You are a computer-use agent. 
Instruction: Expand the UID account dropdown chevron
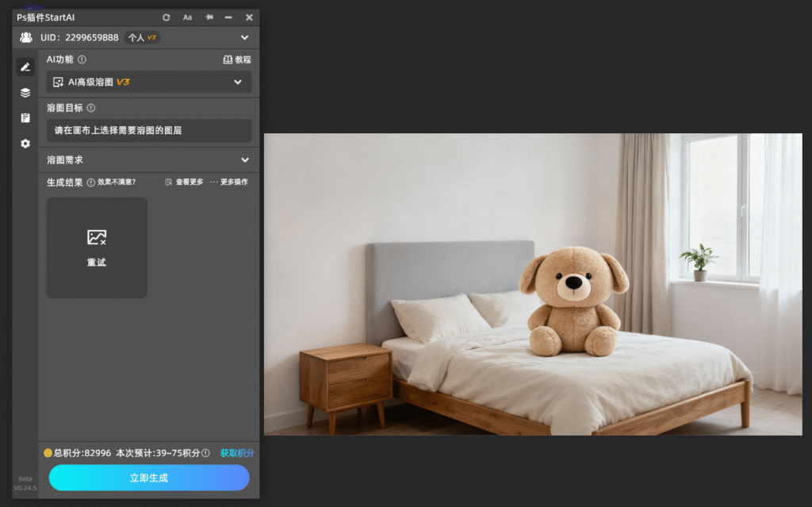point(244,37)
